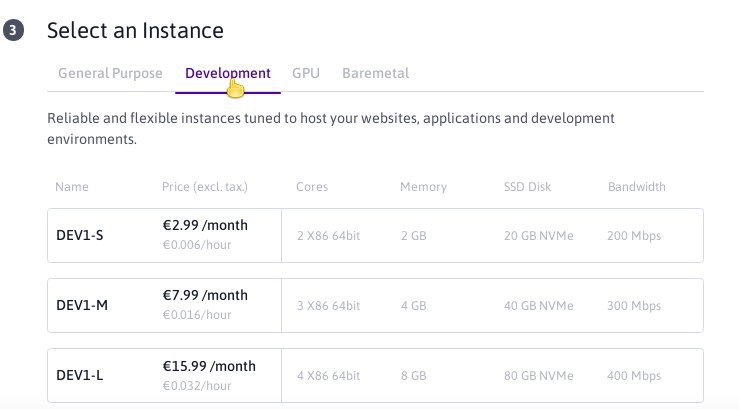Click the €7.99 /month price
Viewport: 739px width, 409px height.
coord(205,295)
